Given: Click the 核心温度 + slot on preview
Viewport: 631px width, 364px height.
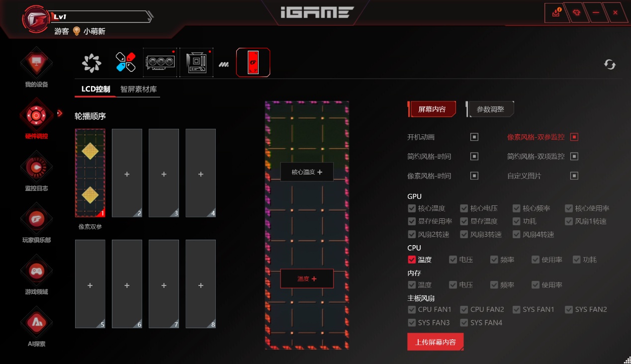Looking at the screenshot, I should click(x=307, y=172).
